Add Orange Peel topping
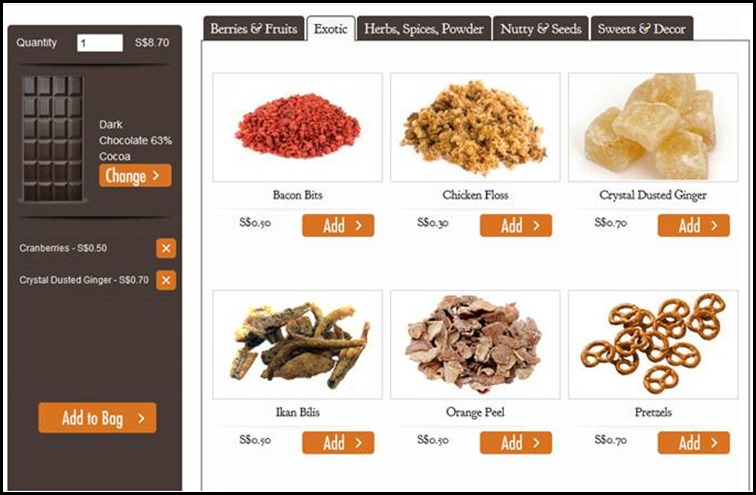 click(516, 442)
